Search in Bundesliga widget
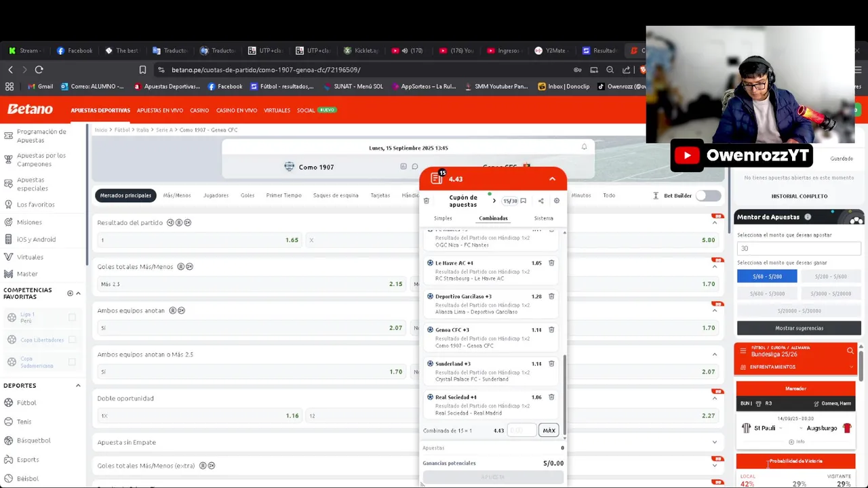This screenshot has width=868, height=488. click(850, 351)
